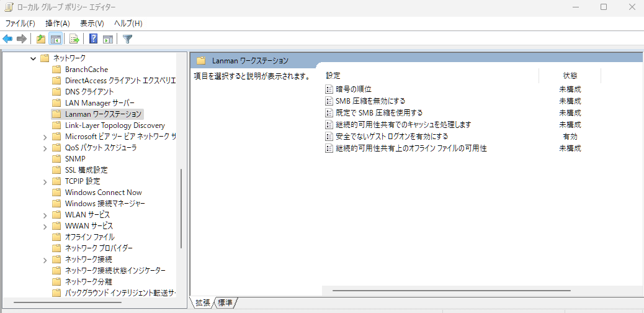Switch to the 標準 tab
644x313 pixels.
(x=225, y=303)
